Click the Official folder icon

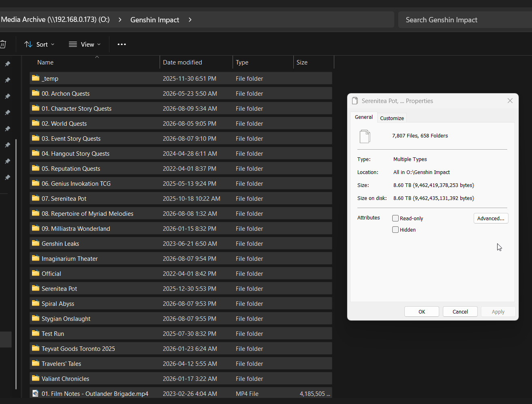36,273
